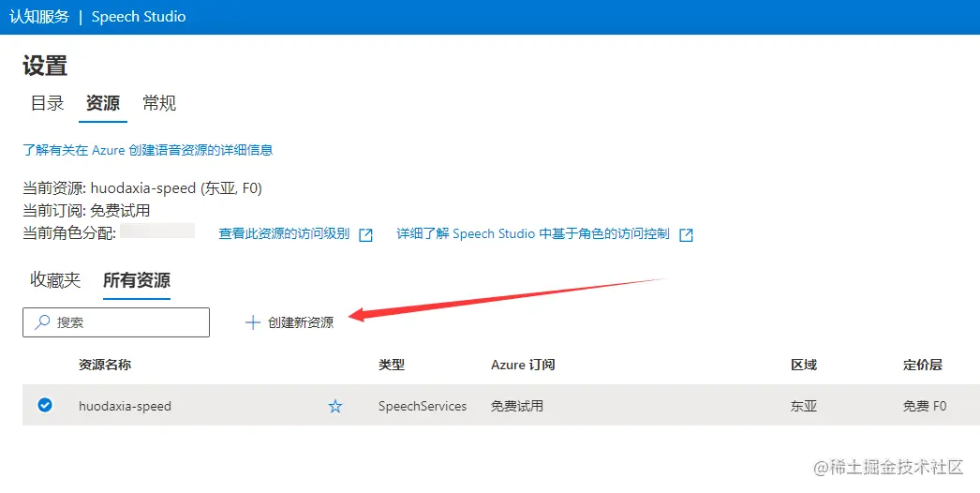Click the 区域 column header
Image resolution: width=980 pixels, height=493 pixels.
pyautogui.click(x=804, y=365)
